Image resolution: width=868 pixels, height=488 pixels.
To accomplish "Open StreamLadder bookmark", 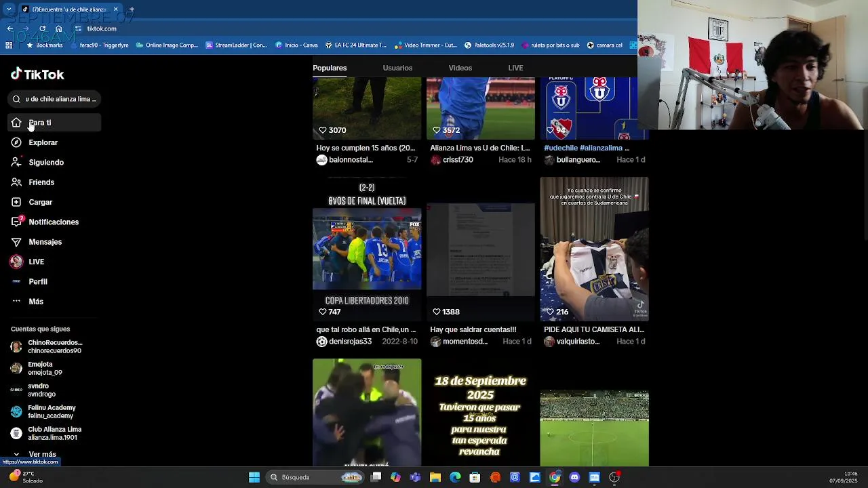I will [x=236, y=45].
